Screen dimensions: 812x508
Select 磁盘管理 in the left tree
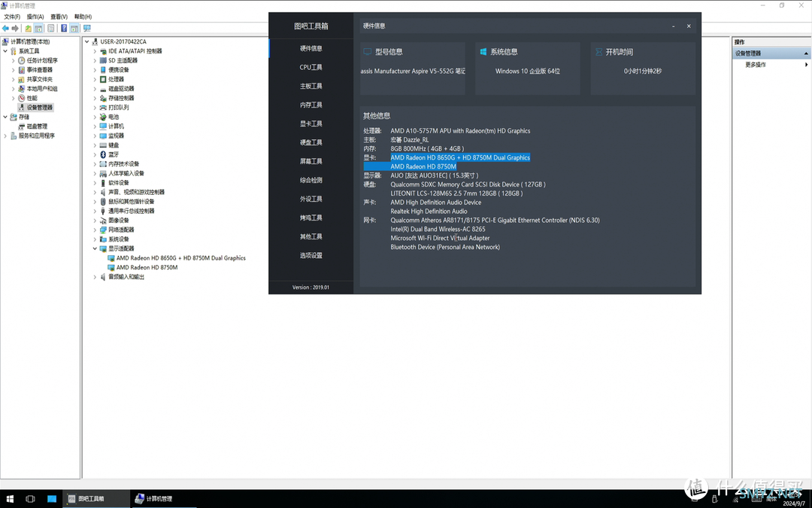[x=37, y=126]
